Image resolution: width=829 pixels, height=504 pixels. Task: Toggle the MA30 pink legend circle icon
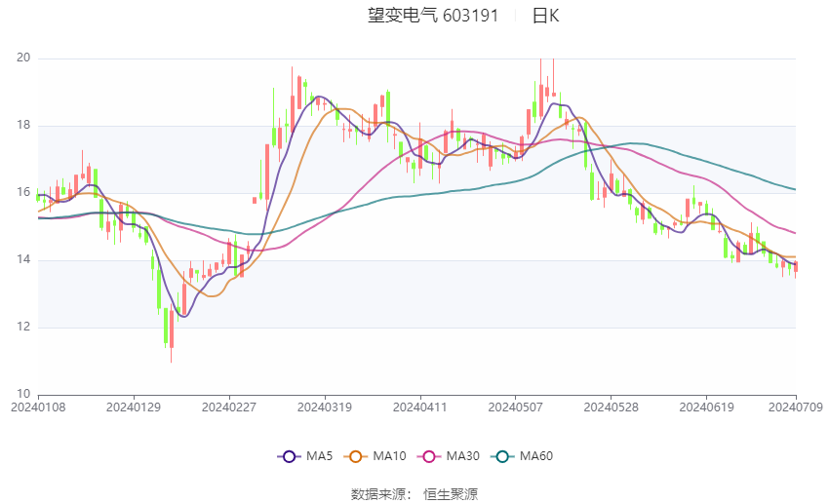429,456
